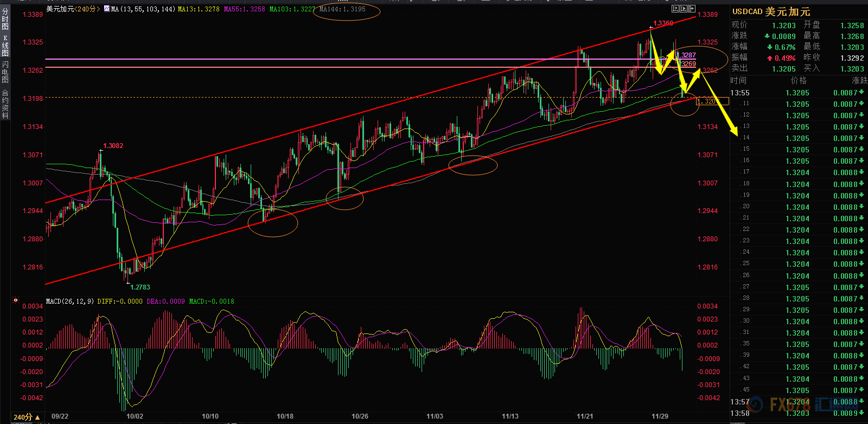The height and width of the screenshot is (424, 868).
Task: Open the 闪电图 side tab
Action: (5, 72)
